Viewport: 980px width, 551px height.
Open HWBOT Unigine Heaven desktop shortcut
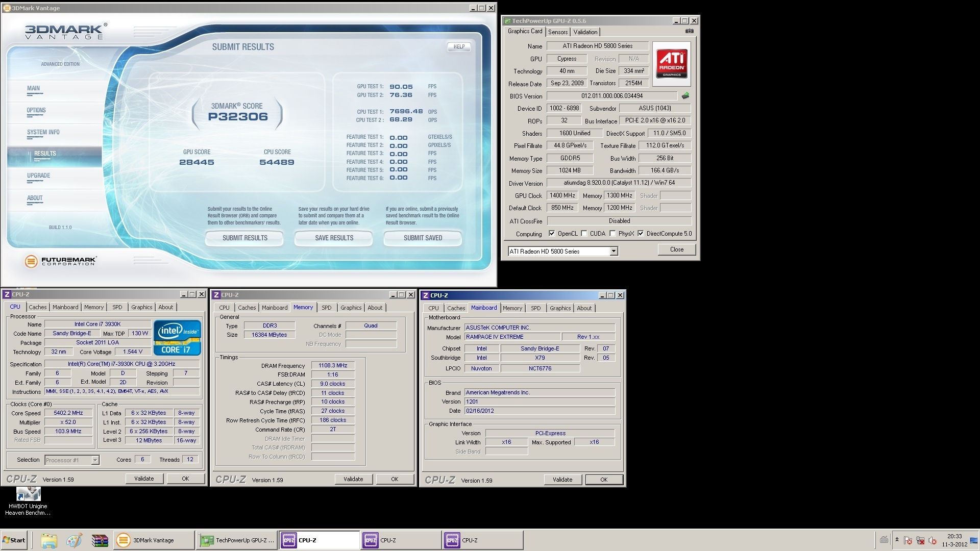pos(28,495)
